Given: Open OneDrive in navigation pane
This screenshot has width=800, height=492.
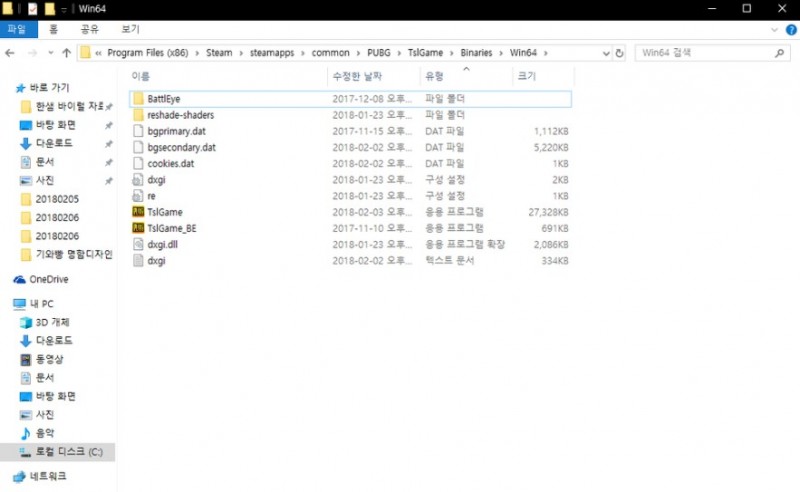Looking at the screenshot, I should (41, 279).
